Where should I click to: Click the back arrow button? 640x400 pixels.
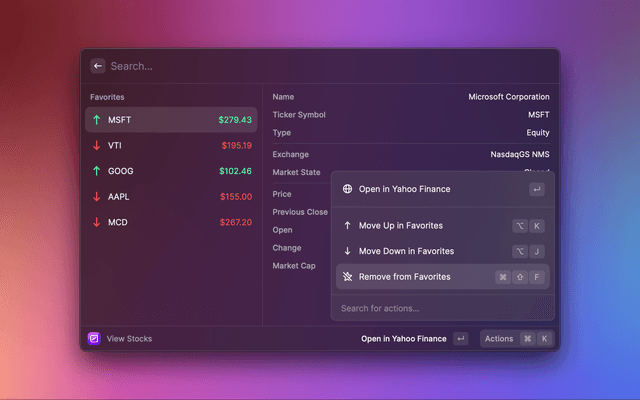tap(97, 66)
